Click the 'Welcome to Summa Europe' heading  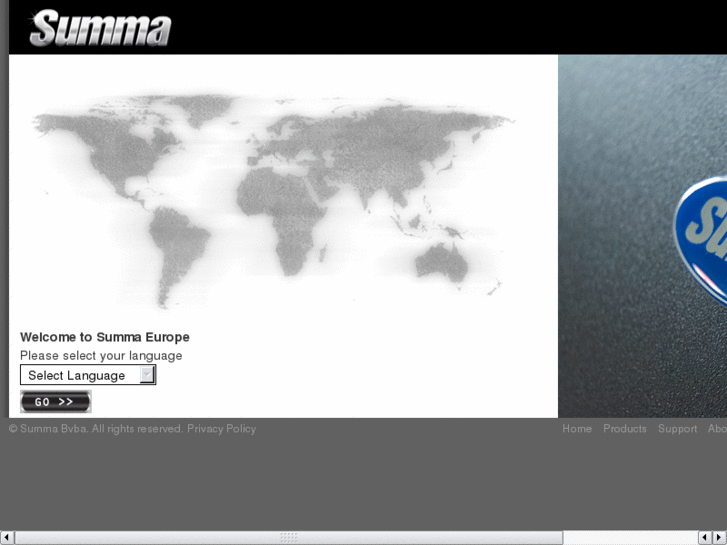pos(105,337)
